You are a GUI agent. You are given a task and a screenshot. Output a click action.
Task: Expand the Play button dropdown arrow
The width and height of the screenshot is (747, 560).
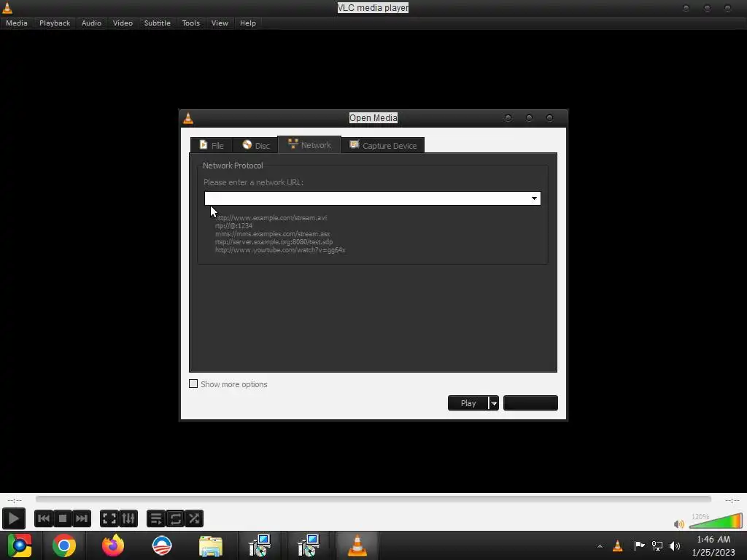tap(494, 403)
